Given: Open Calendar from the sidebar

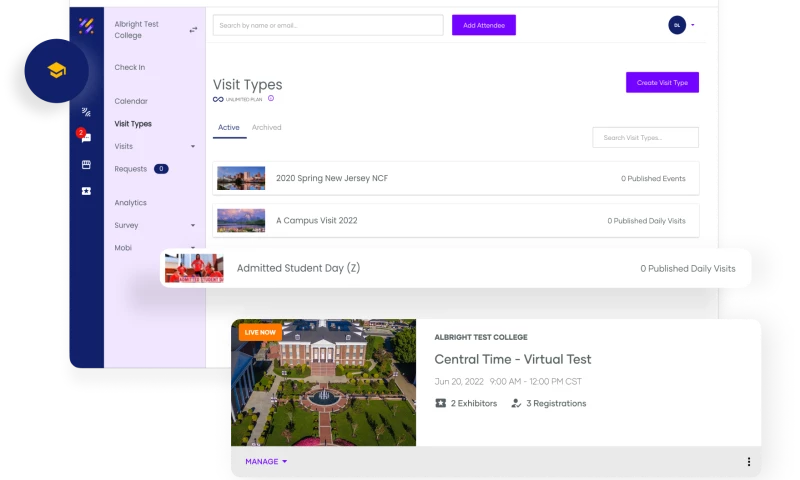Looking at the screenshot, I should click(131, 101).
